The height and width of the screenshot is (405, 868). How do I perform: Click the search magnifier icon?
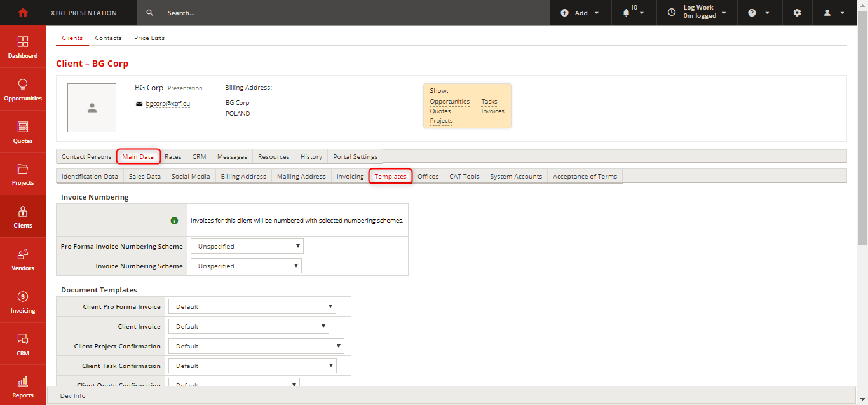[x=150, y=13]
